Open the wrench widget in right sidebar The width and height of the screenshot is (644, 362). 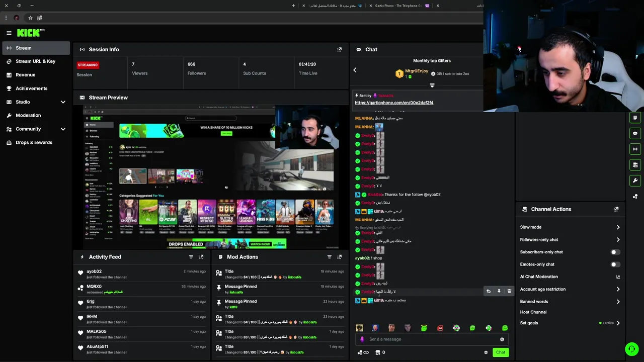click(635, 180)
